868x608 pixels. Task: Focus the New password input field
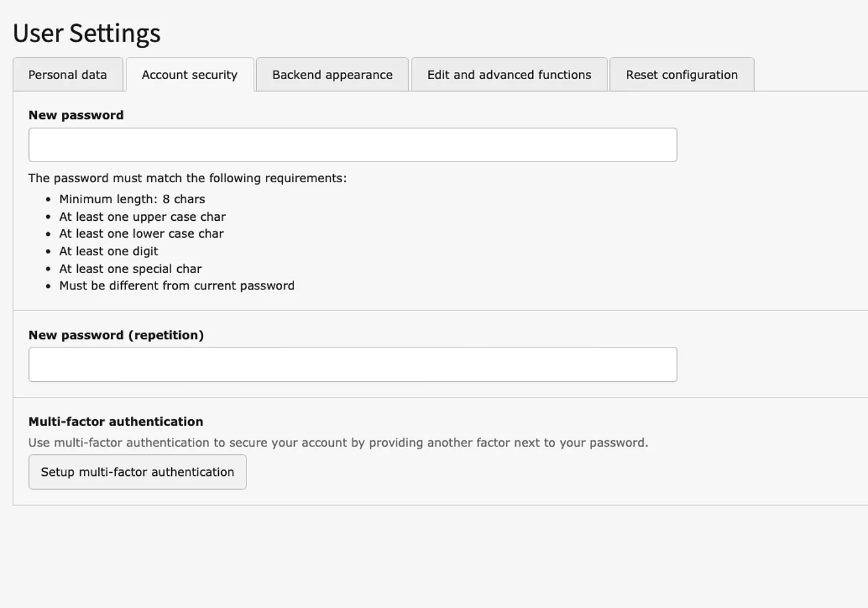click(x=353, y=145)
